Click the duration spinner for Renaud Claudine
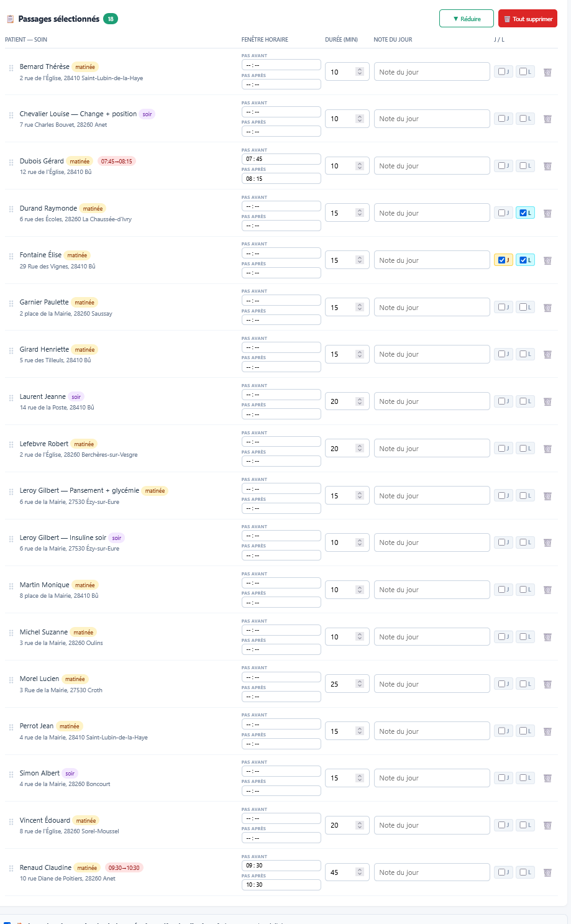The width and height of the screenshot is (571, 924). click(x=359, y=872)
